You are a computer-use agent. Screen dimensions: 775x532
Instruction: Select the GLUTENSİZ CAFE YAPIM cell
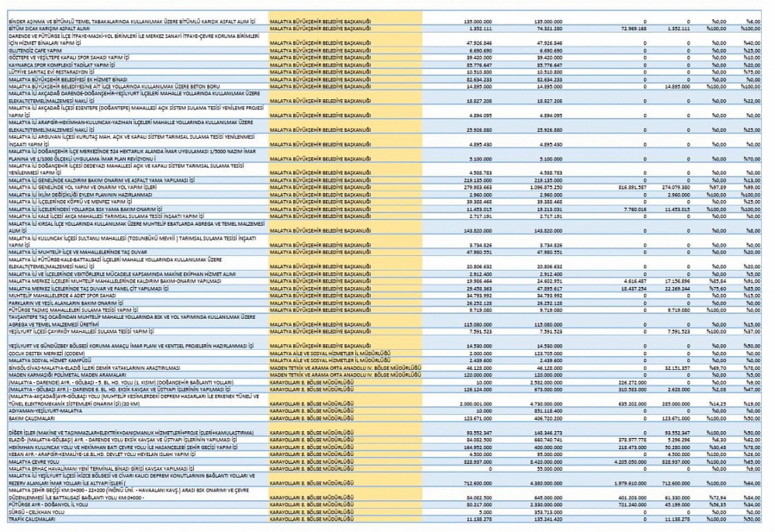click(x=35, y=50)
